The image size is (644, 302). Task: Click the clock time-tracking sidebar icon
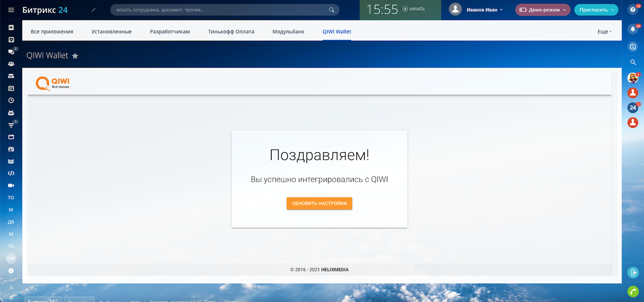[11, 100]
